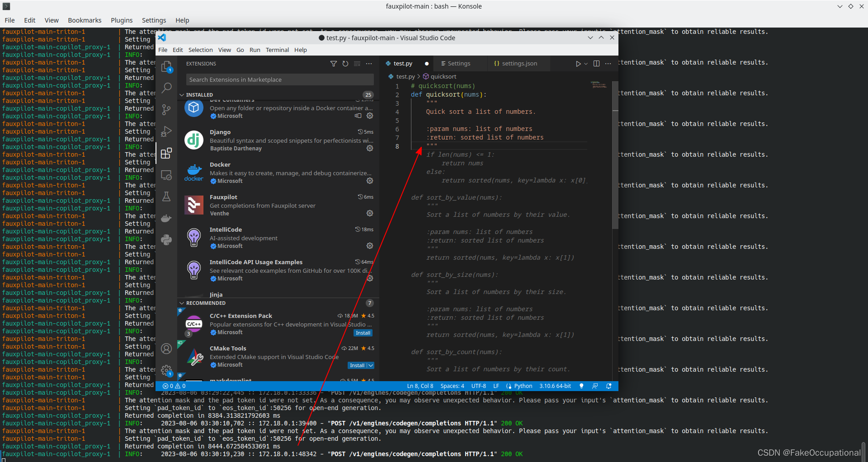Click LF end-of-line selector
The image size is (868, 462).
[496, 386]
